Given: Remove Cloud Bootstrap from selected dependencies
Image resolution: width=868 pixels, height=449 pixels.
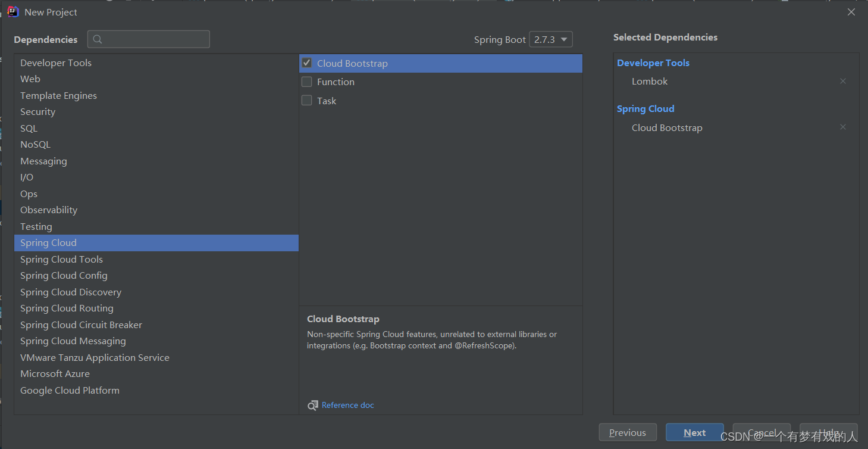Looking at the screenshot, I should (x=842, y=127).
